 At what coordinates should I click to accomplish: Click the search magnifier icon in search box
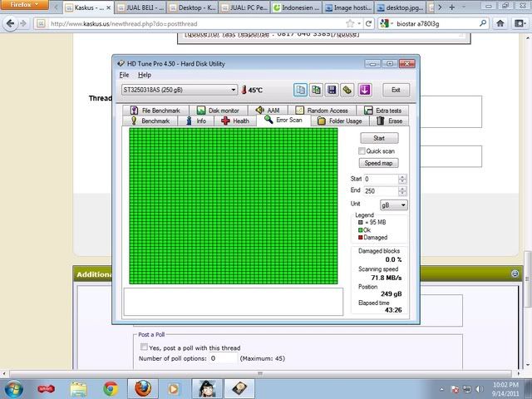coord(482,23)
